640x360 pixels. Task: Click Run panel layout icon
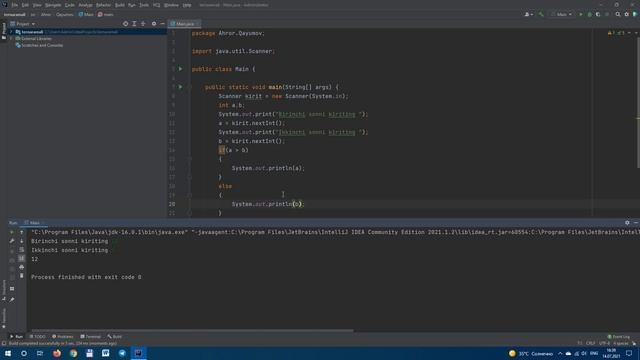tap(12, 289)
